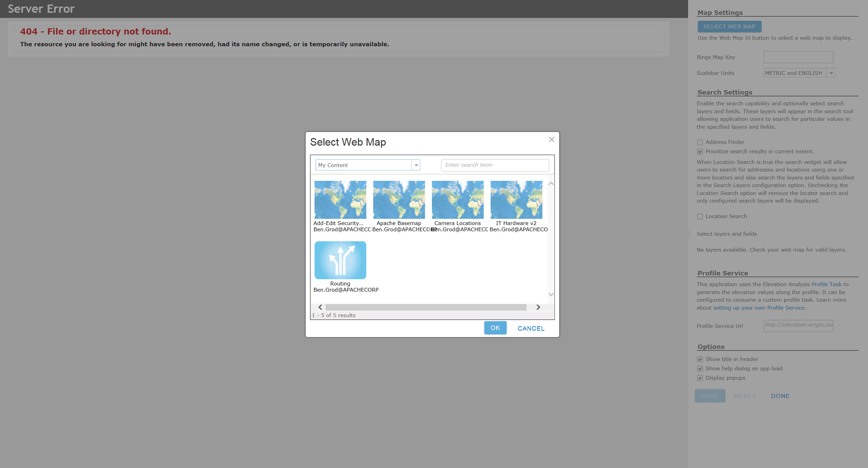Open the My Content dropdown
The image size is (868, 468).
click(416, 165)
